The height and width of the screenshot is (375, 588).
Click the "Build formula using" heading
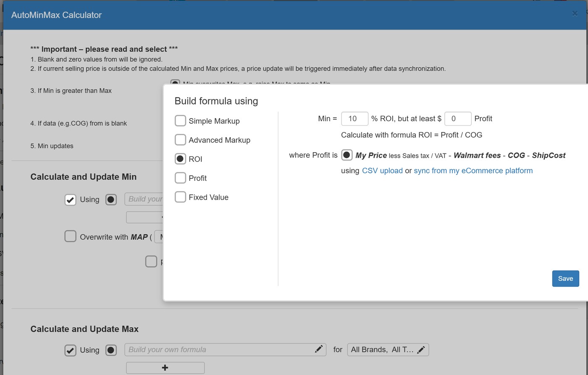216,101
